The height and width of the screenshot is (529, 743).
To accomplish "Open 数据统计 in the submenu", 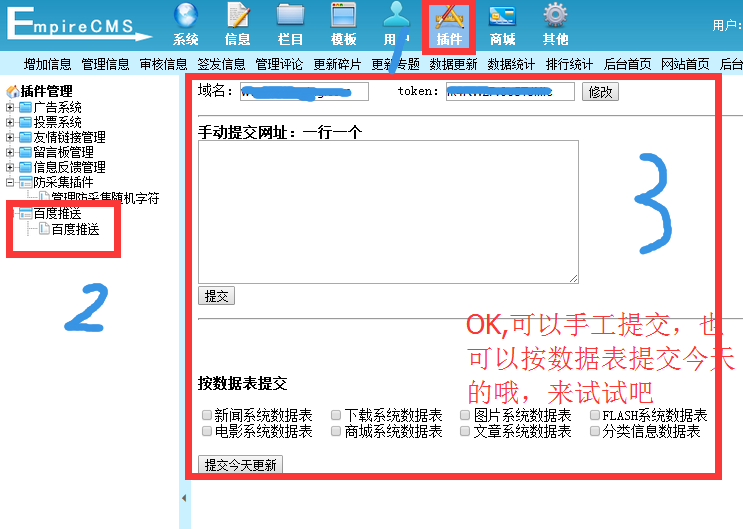I will pyautogui.click(x=511, y=64).
